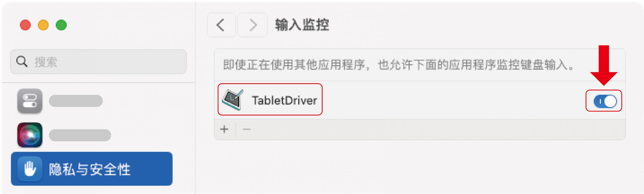The image size is (644, 194).
Task: Remove the application with the minus button
Action: (x=247, y=129)
